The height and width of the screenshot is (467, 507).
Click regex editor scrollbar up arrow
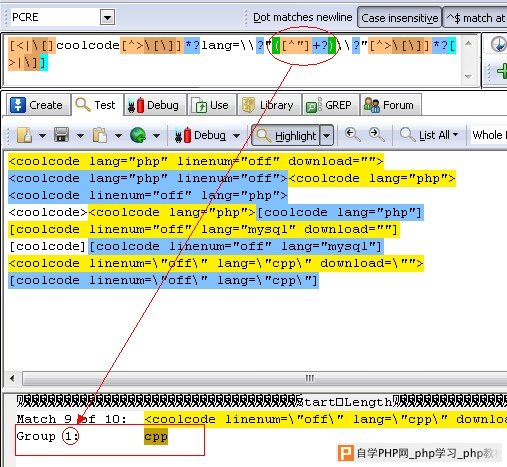[x=468, y=43]
